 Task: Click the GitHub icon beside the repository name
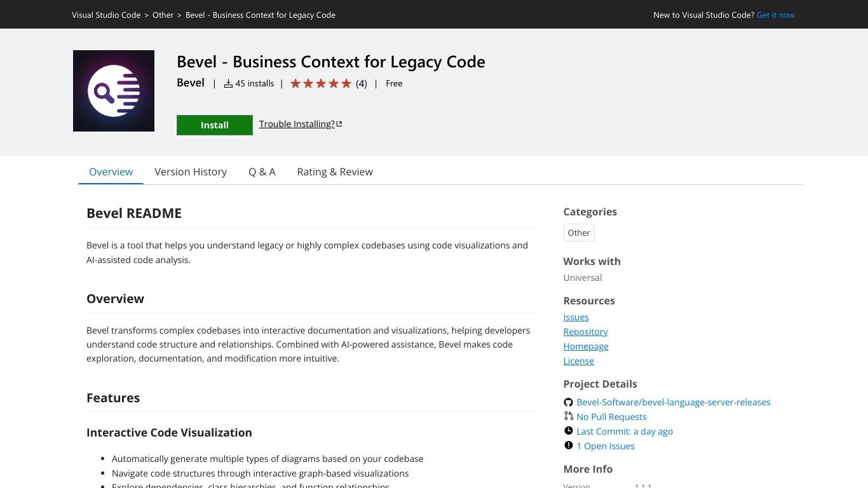(568, 402)
